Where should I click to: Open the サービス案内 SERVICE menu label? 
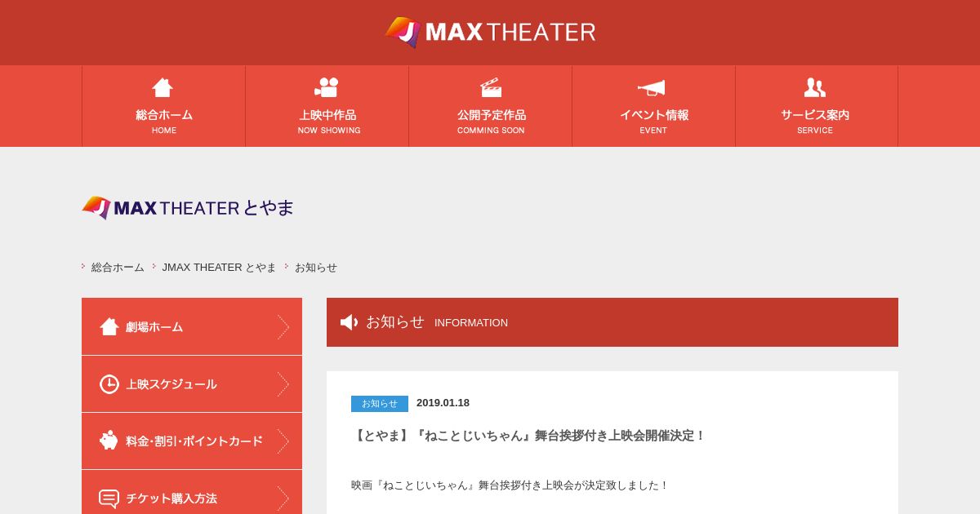815,121
